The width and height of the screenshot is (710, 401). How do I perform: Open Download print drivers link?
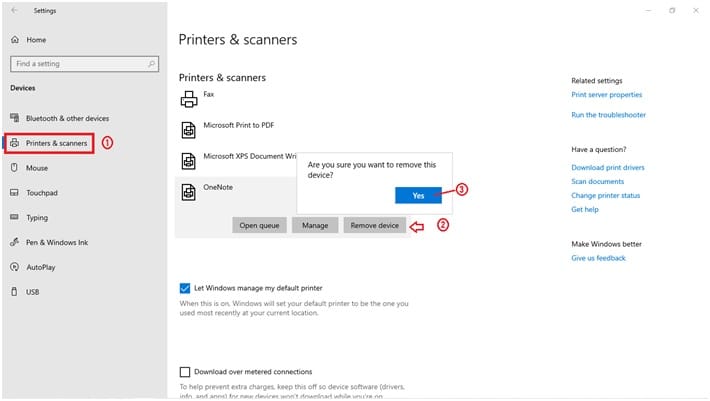coord(608,167)
